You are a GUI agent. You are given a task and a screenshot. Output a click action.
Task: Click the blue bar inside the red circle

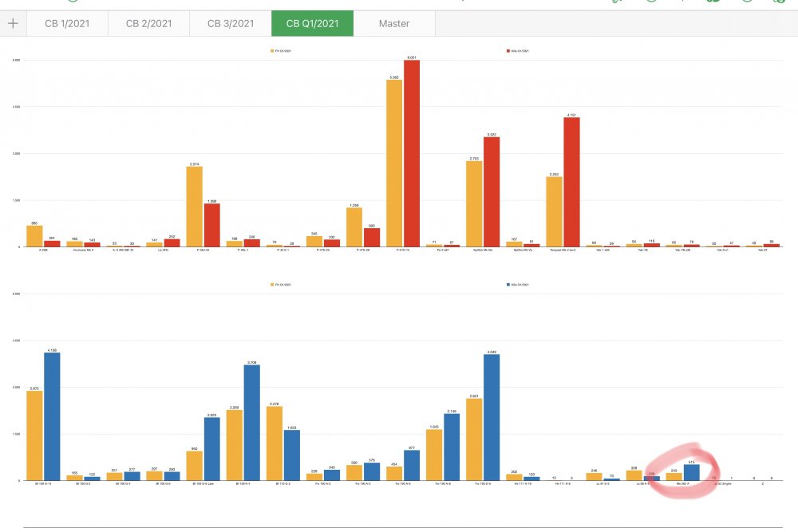[x=692, y=472]
